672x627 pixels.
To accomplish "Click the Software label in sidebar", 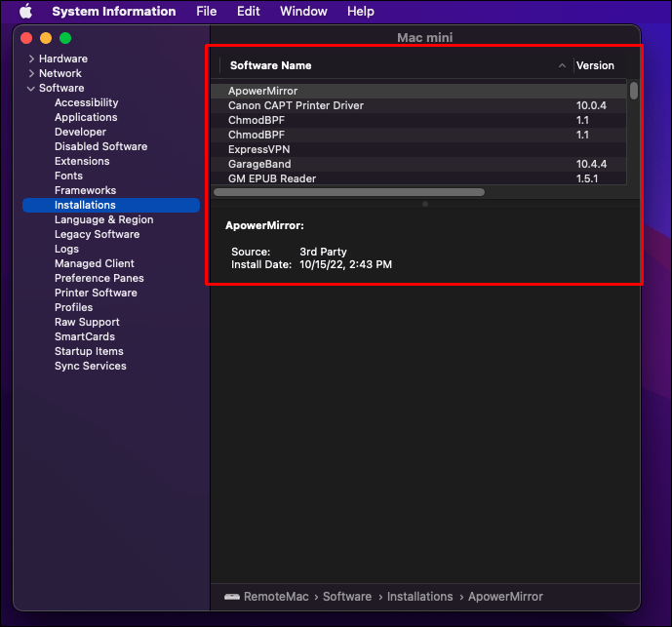I will pyautogui.click(x=61, y=88).
